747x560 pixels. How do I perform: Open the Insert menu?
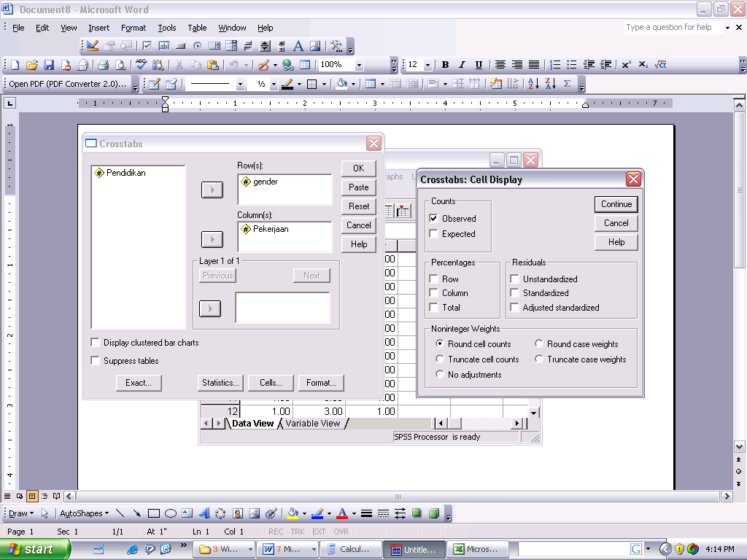(98, 28)
